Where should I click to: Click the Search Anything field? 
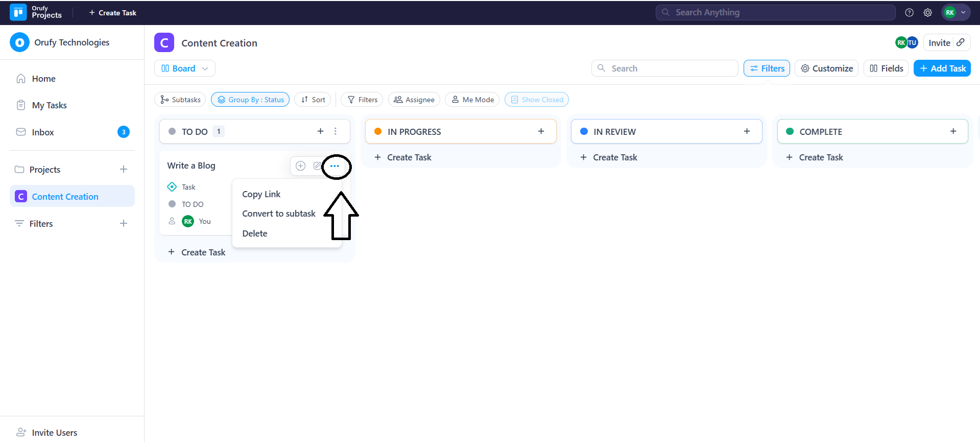(775, 13)
